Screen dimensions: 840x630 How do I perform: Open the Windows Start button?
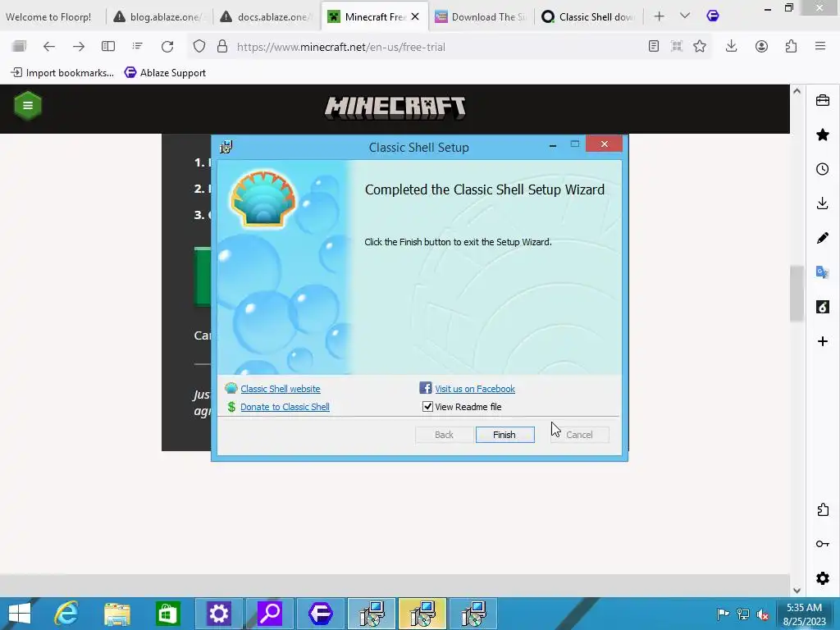(x=20, y=614)
